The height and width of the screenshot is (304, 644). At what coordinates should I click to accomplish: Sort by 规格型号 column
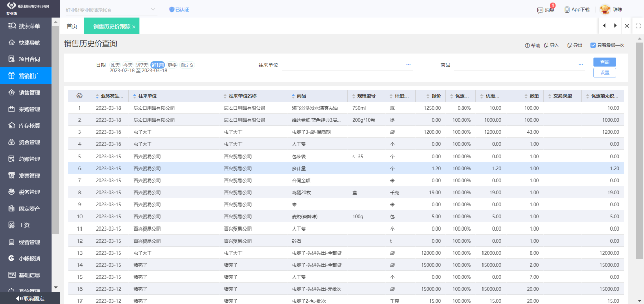[x=366, y=96]
